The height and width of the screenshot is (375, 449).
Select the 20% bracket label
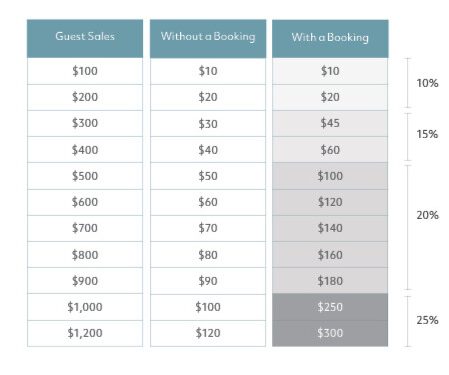tap(427, 215)
